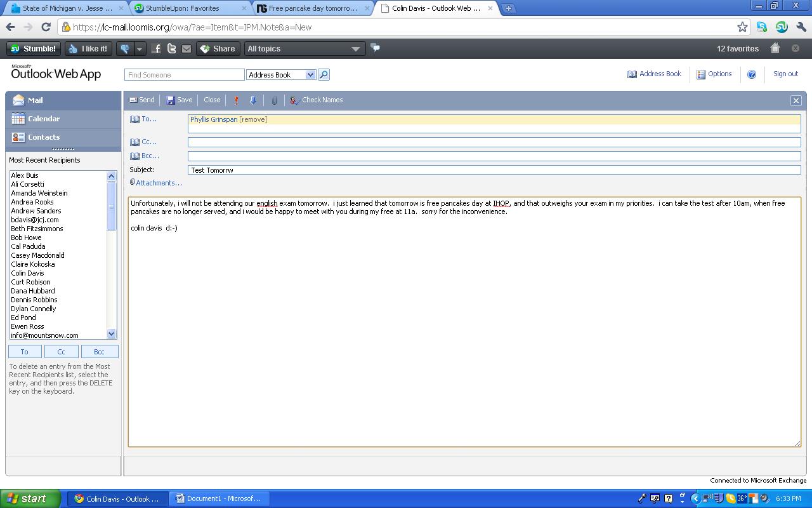
Task: Click the Stumble! button
Action: click(x=32, y=48)
